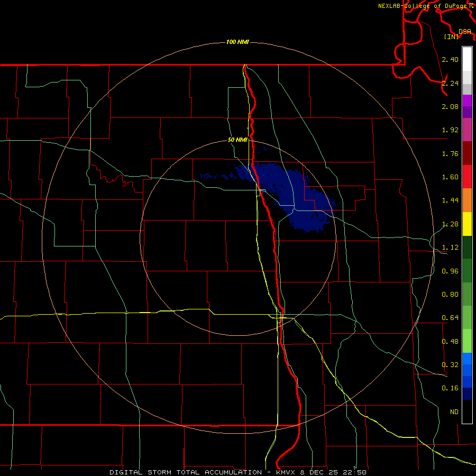Click the '2.40' scale value
This screenshot has height=476, width=476.
(450, 59)
